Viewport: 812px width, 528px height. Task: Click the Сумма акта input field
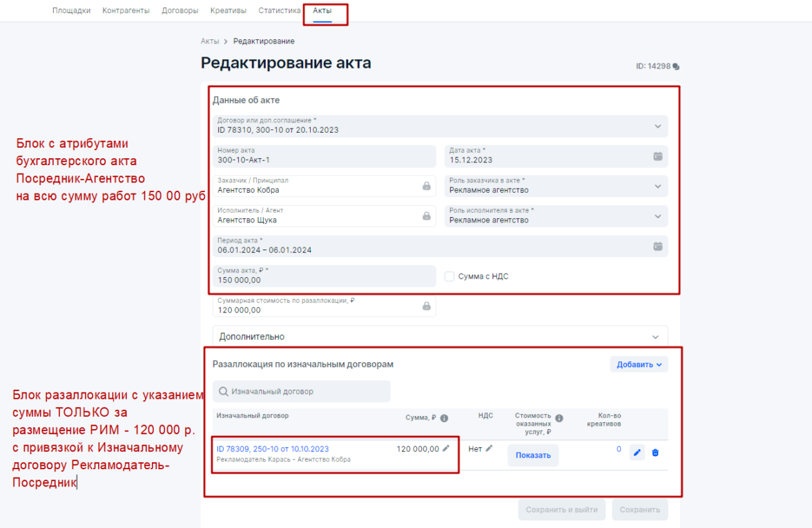click(x=325, y=276)
